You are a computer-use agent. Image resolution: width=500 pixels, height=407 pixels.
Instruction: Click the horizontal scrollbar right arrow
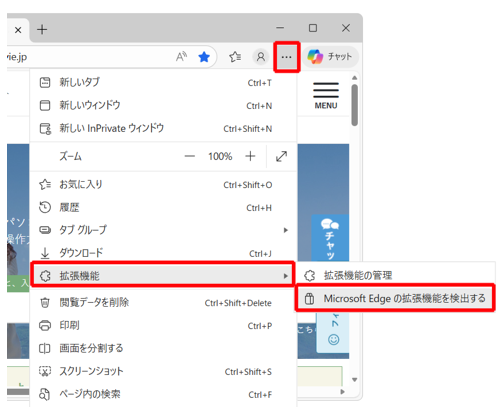point(342,392)
